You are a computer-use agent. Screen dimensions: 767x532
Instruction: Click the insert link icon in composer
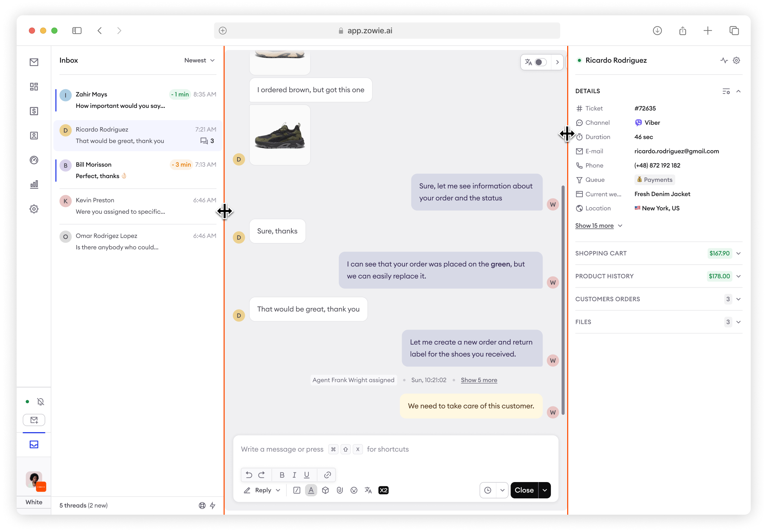point(327,475)
